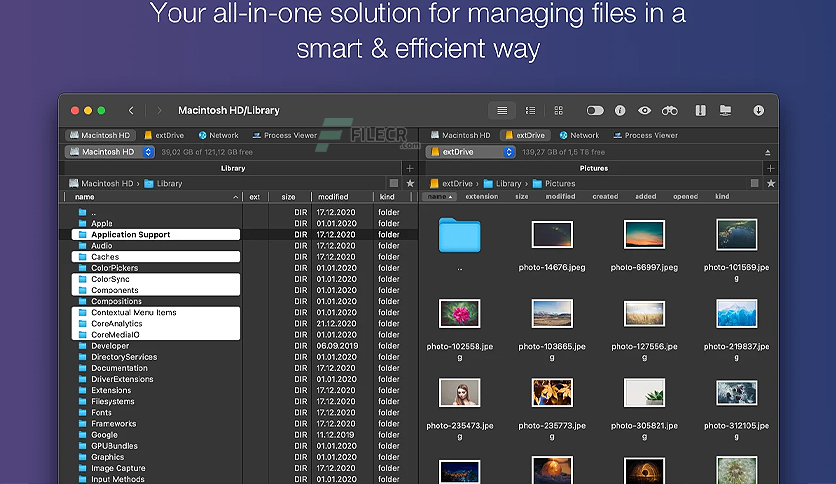Sort left panel by size column

pyautogui.click(x=288, y=197)
